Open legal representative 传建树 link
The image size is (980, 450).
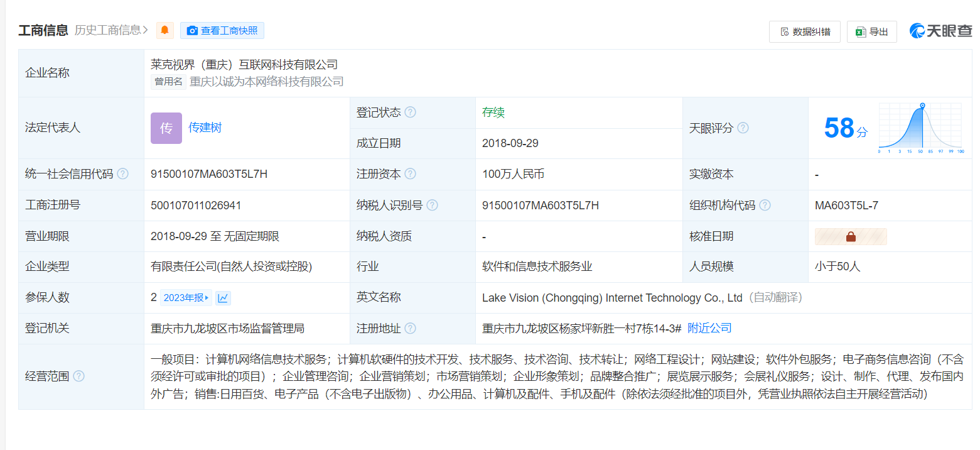(205, 128)
